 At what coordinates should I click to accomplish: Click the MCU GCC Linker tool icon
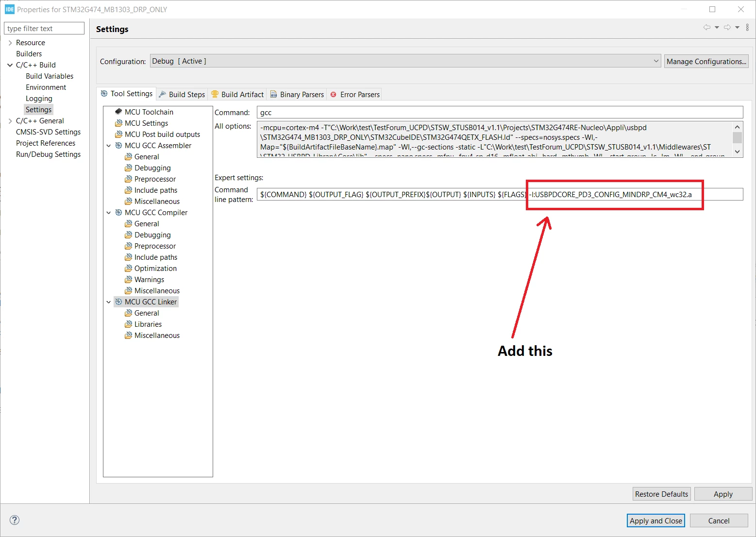click(118, 302)
